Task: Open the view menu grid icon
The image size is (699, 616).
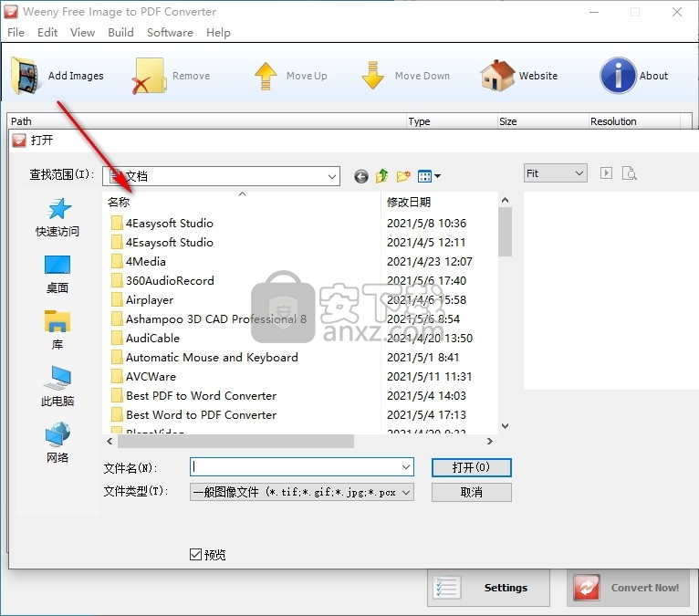Action: [x=425, y=176]
